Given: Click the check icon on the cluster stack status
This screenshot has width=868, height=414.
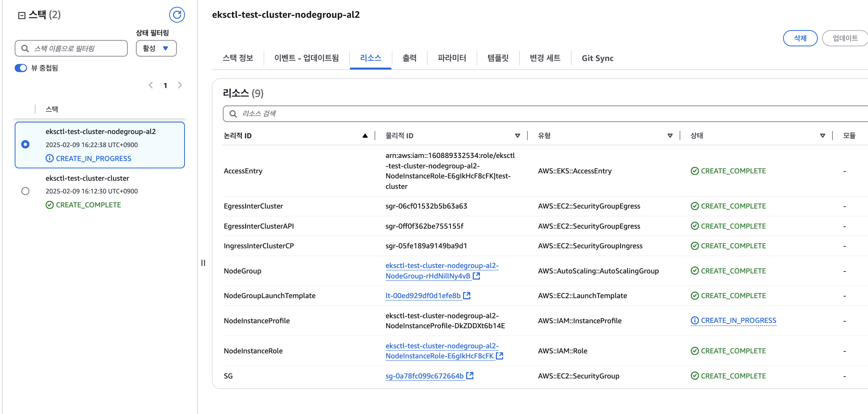Looking at the screenshot, I should click(x=49, y=205).
